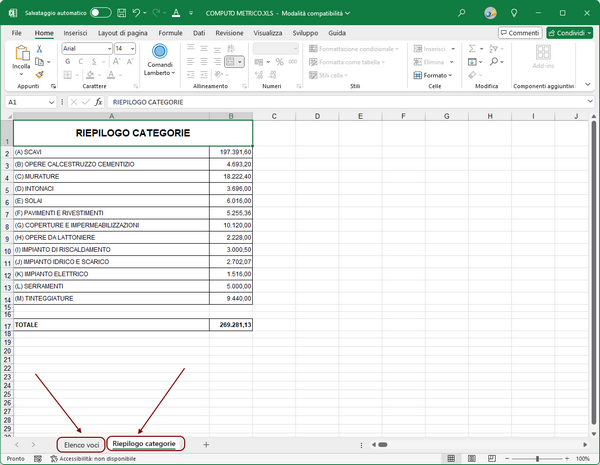The height and width of the screenshot is (465, 600).
Task: Select cell with TOTALE value 269.281,13
Action: tap(231, 325)
